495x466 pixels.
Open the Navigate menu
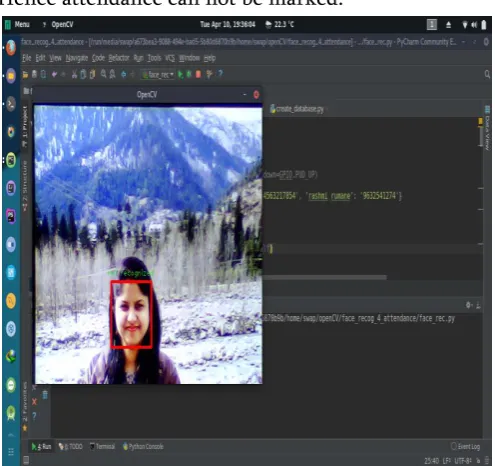click(77, 58)
